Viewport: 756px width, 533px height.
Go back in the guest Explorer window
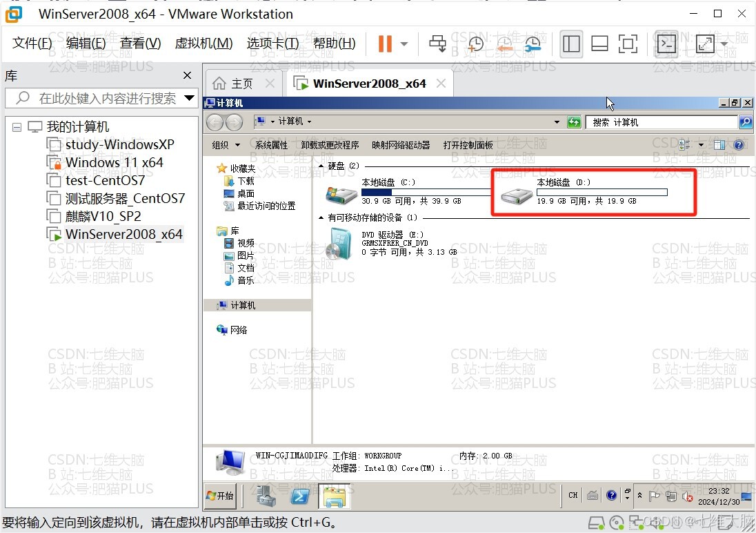[215, 122]
